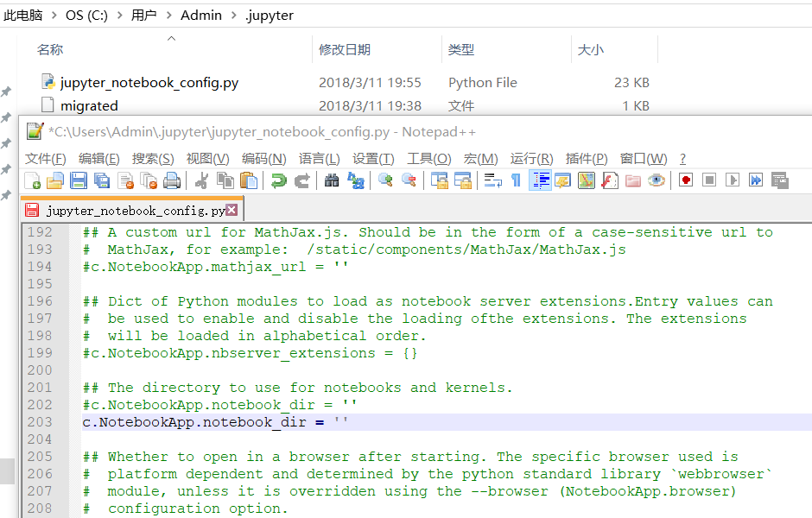
Task: Show all characters with the pilcrow icon
Action: point(516,180)
